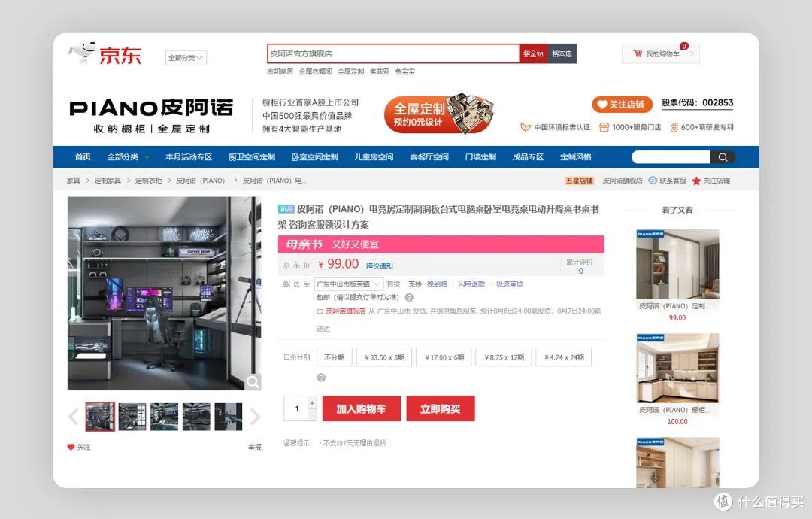Click 晚到赔 service link

(x=437, y=284)
